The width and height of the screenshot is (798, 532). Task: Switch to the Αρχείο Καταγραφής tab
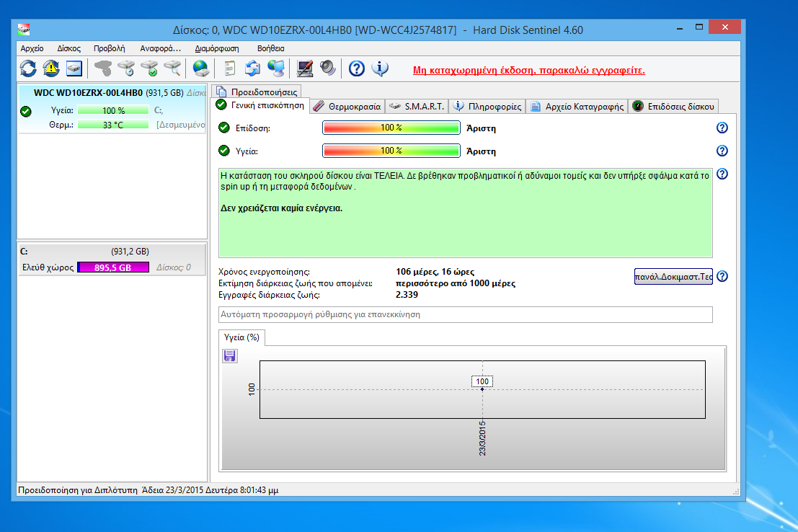[x=577, y=107]
